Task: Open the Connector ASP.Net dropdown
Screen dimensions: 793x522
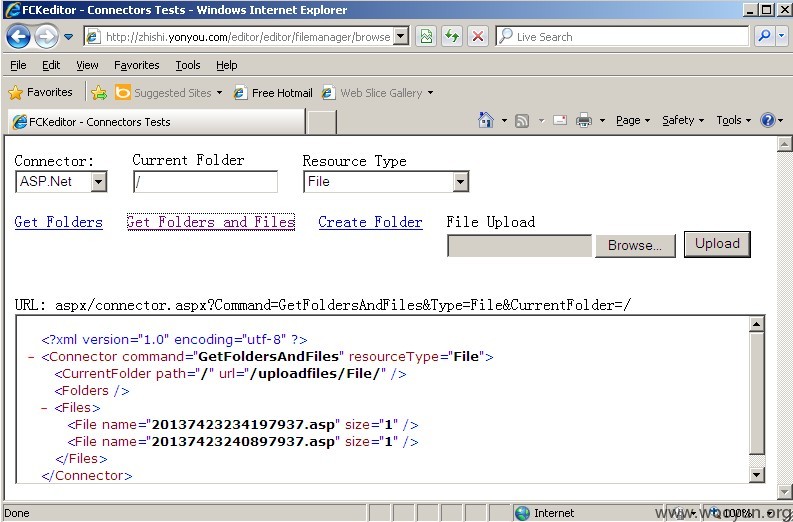Action: point(61,182)
